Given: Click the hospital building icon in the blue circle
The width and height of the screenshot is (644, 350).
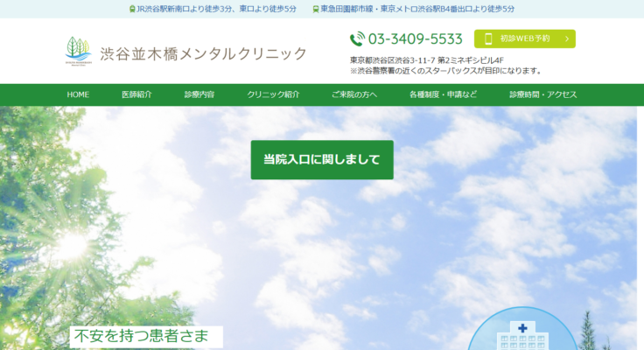Looking at the screenshot, I should tap(522, 337).
